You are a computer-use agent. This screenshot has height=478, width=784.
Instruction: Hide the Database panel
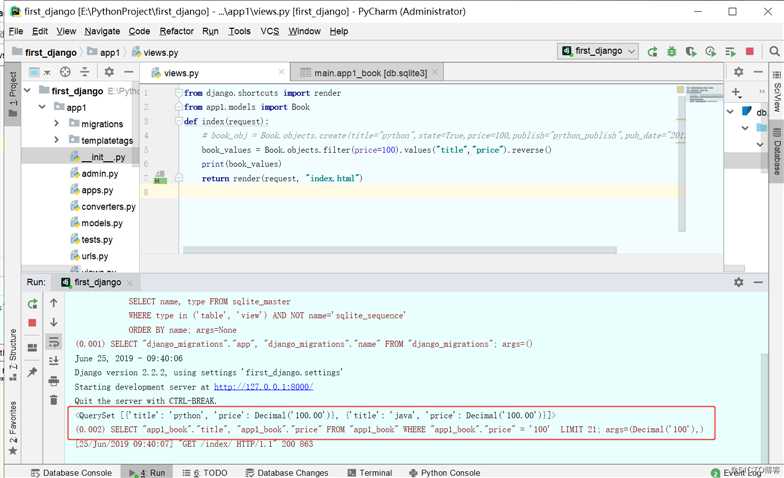[x=758, y=72]
